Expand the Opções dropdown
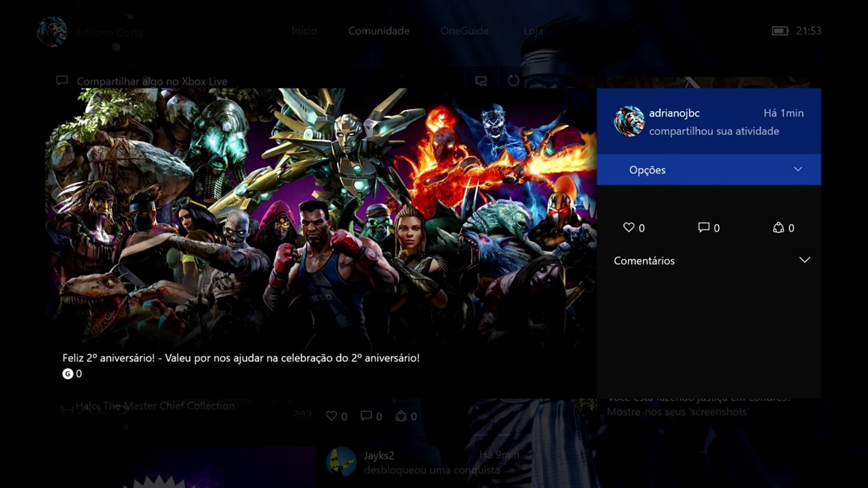868x488 pixels. point(709,170)
